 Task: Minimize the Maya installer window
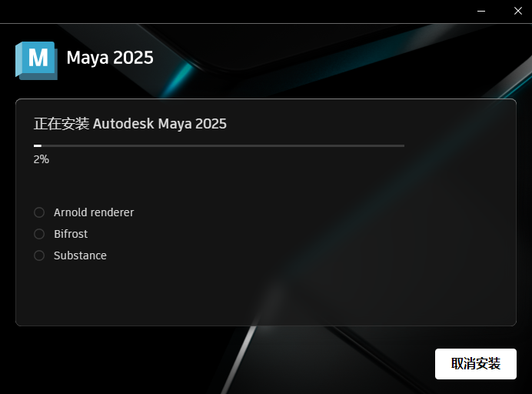(x=481, y=12)
